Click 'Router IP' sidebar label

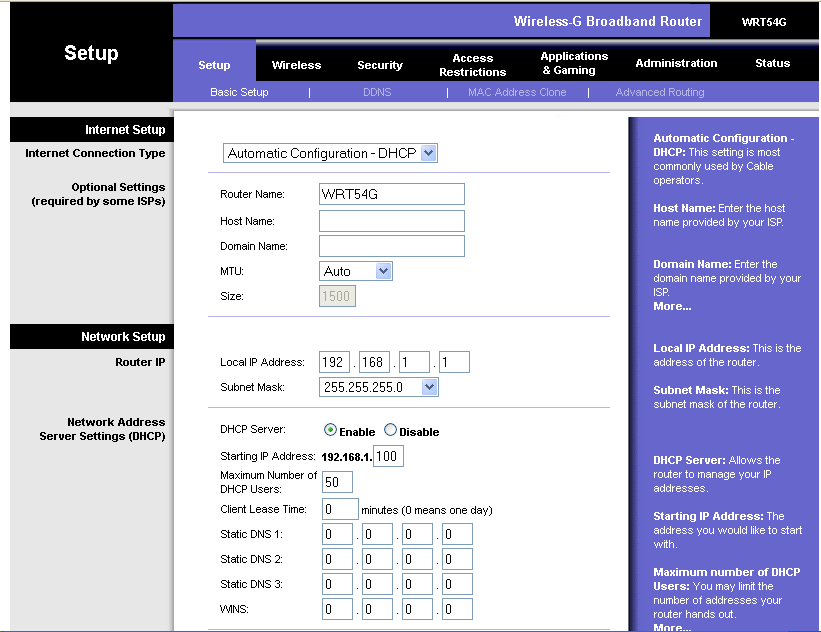click(x=140, y=362)
